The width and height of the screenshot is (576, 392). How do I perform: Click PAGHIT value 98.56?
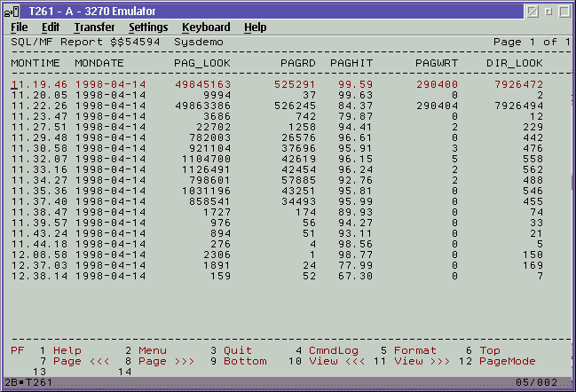355,244
